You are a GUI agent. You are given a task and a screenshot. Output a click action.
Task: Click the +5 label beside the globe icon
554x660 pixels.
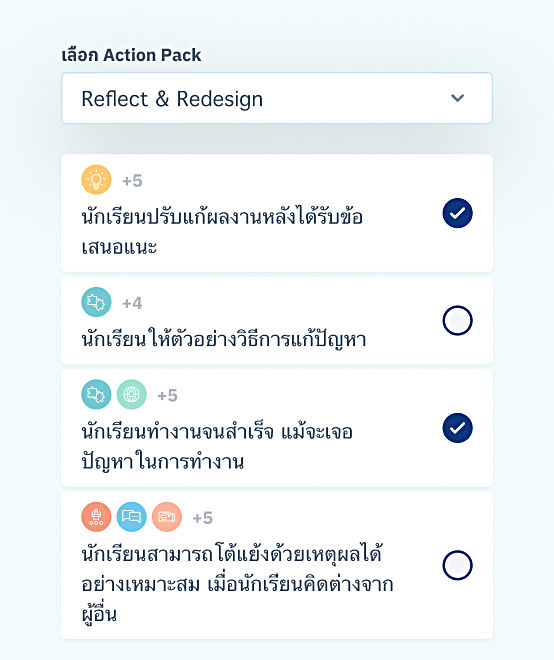(x=168, y=396)
